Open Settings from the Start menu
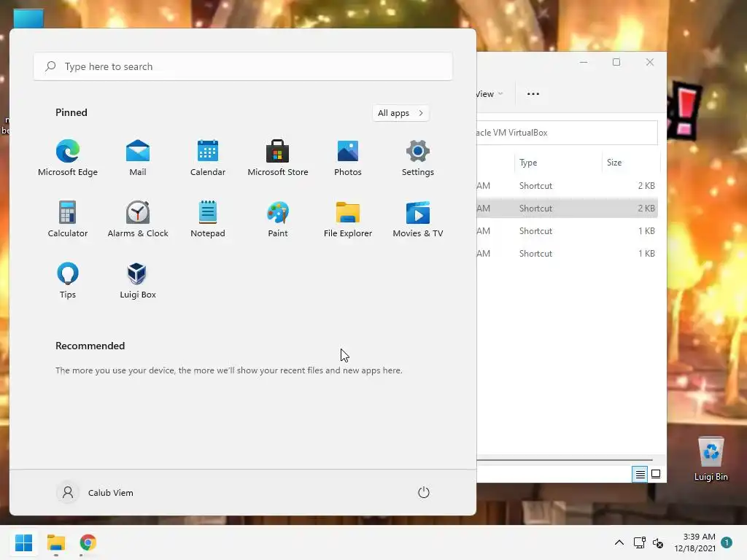 418,158
